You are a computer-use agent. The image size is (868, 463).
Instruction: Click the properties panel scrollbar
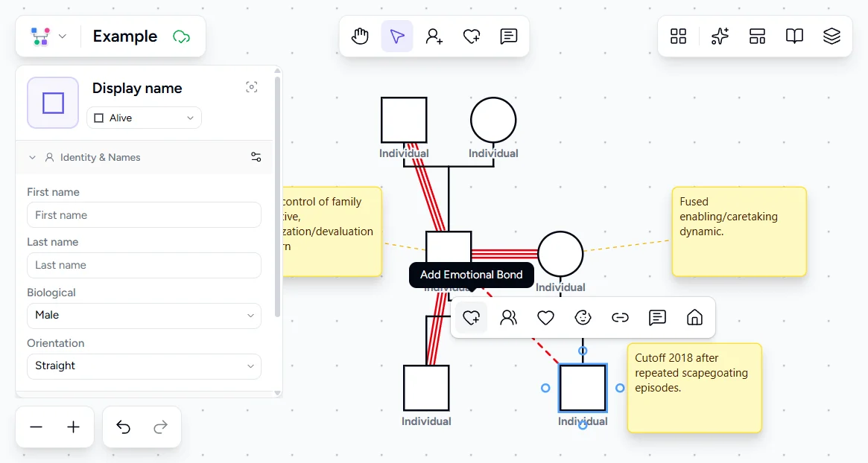click(277, 197)
